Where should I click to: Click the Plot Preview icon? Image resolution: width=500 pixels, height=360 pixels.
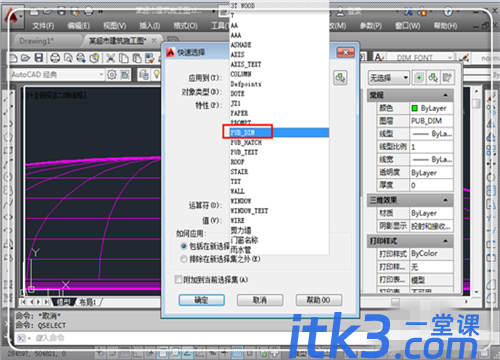click(x=68, y=58)
